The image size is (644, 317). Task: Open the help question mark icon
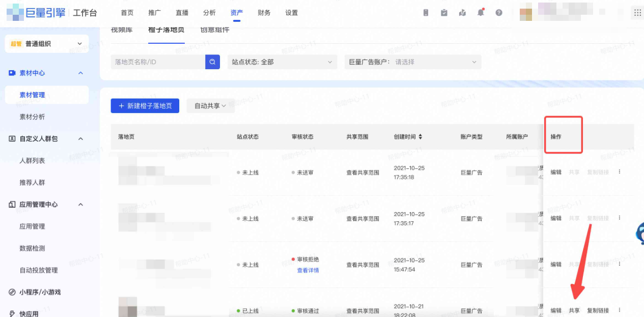499,13
